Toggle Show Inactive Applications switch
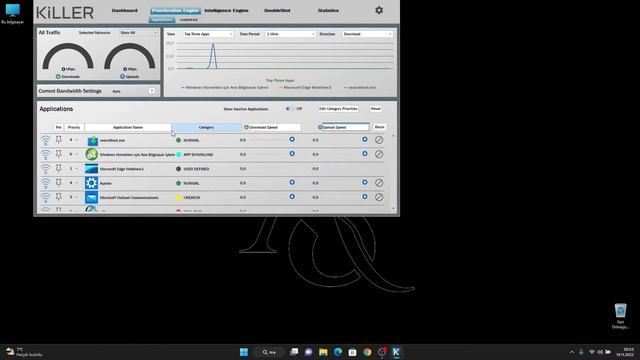Image resolution: width=640 pixels, height=360 pixels. [x=289, y=109]
